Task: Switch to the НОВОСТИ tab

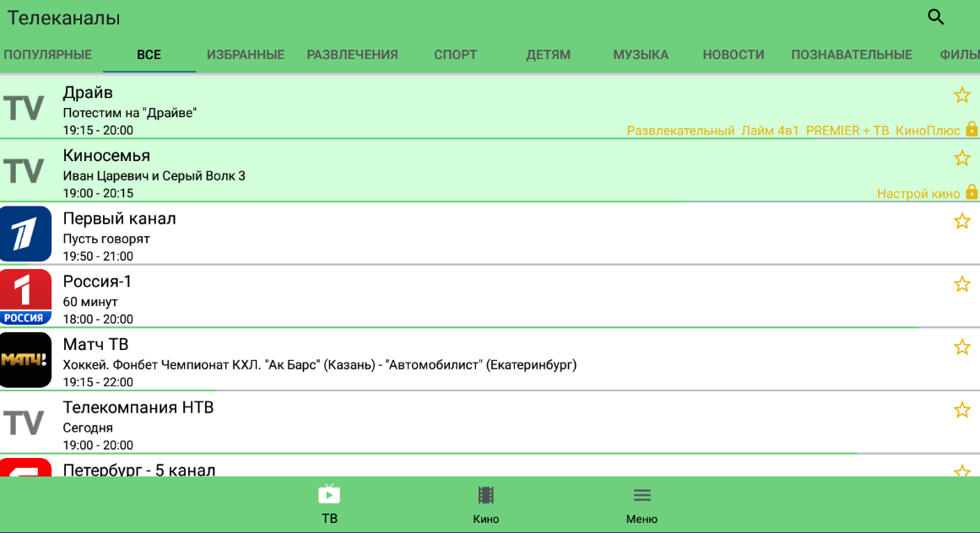Action: (734, 55)
